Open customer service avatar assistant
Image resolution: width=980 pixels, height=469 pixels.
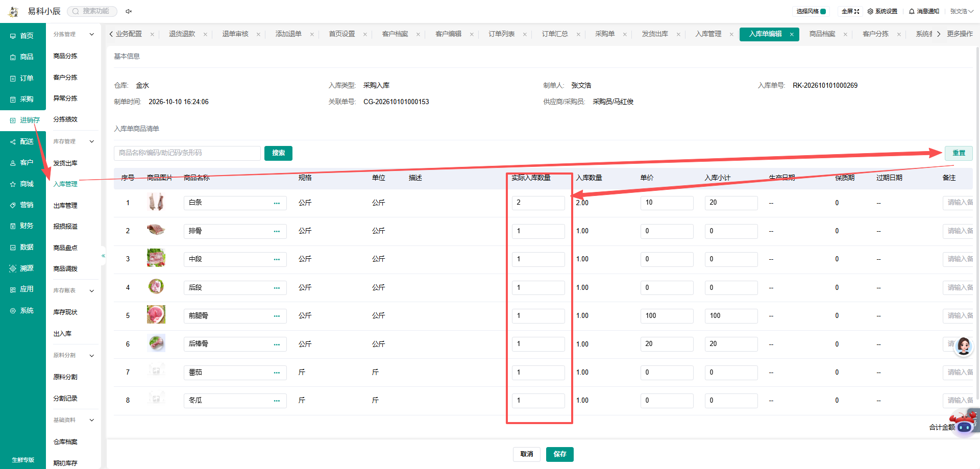tap(964, 346)
